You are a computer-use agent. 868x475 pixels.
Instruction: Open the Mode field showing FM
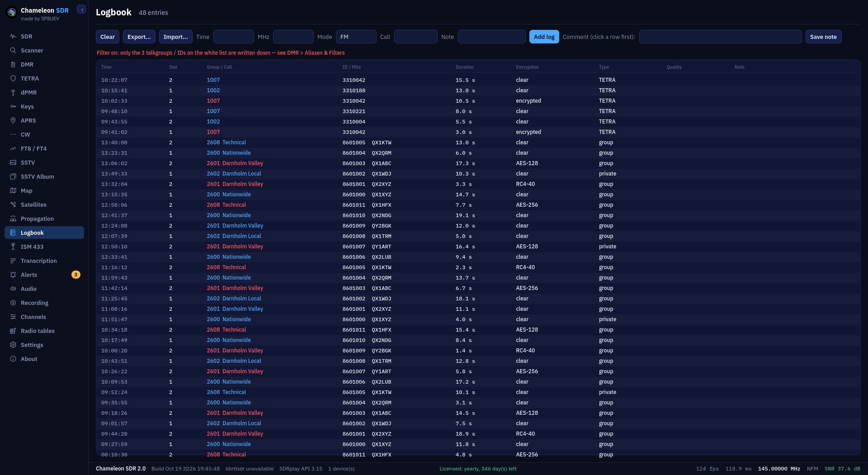coord(356,37)
